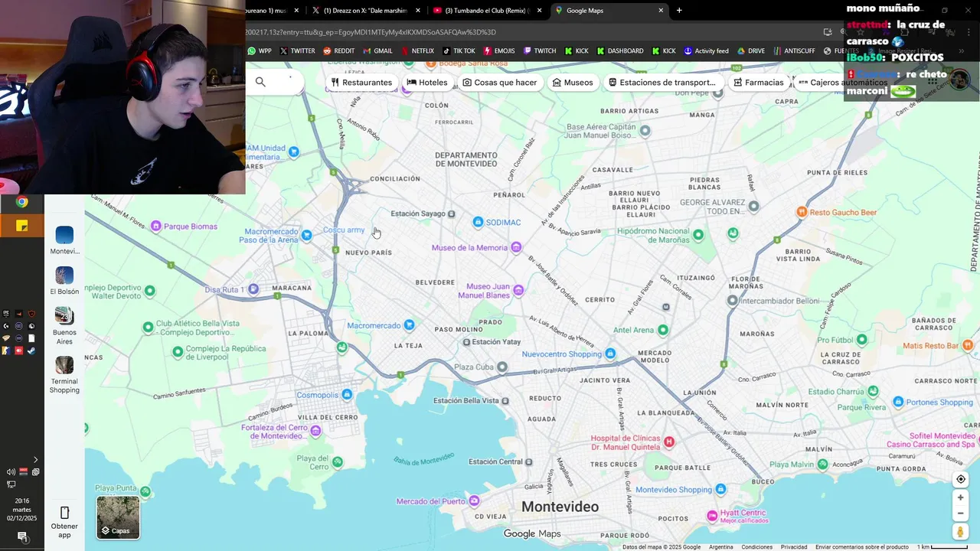Click Museo Juan Manuel Blanes pin
The height and width of the screenshot is (551, 980).
coord(518,290)
